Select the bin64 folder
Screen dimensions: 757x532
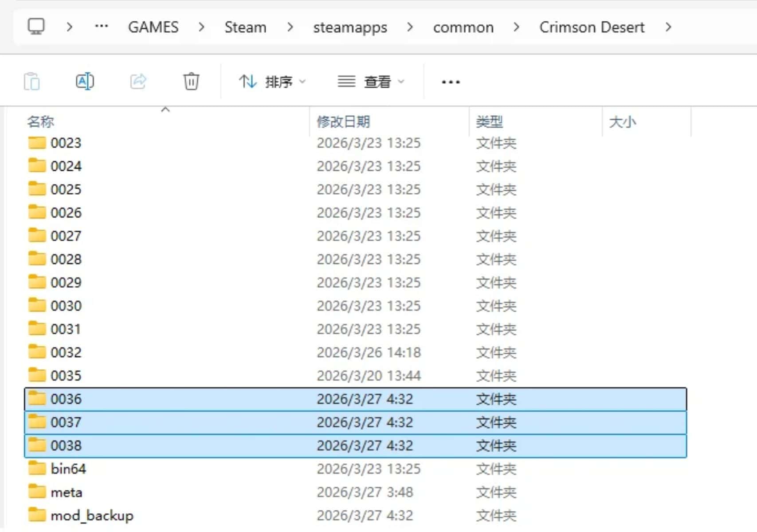tap(68, 469)
